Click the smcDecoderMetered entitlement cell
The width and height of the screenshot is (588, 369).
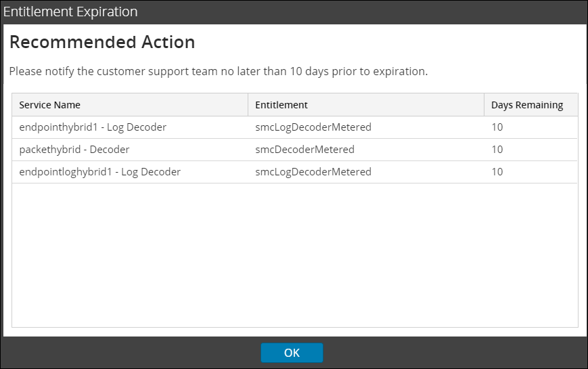(x=304, y=149)
